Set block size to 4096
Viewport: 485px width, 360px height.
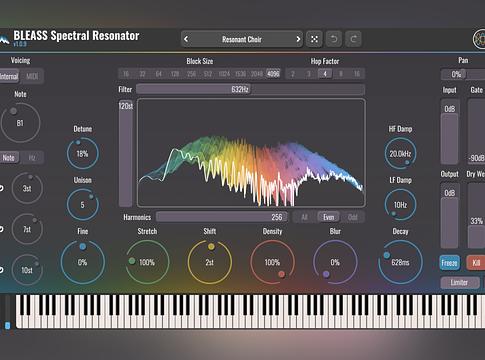click(273, 74)
